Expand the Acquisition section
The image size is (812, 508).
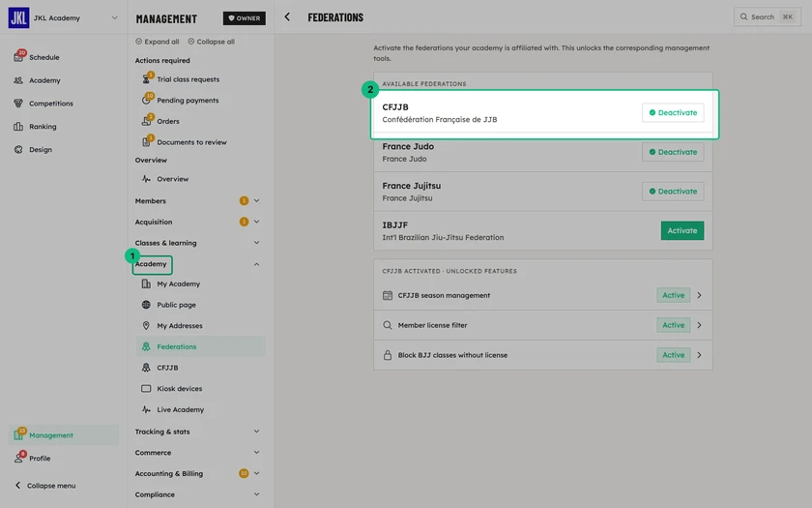256,222
